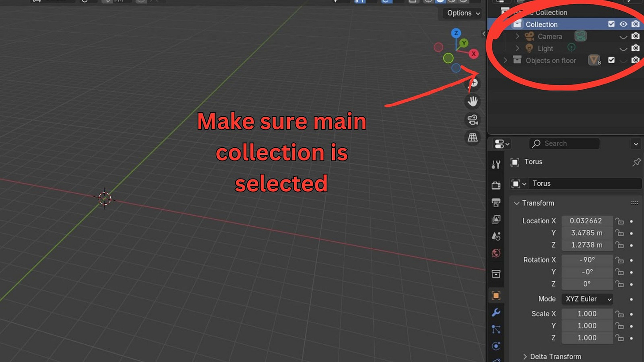Open the properties options dropdown beside Search
Image resolution: width=644 pixels, height=362 pixels.
(x=636, y=144)
